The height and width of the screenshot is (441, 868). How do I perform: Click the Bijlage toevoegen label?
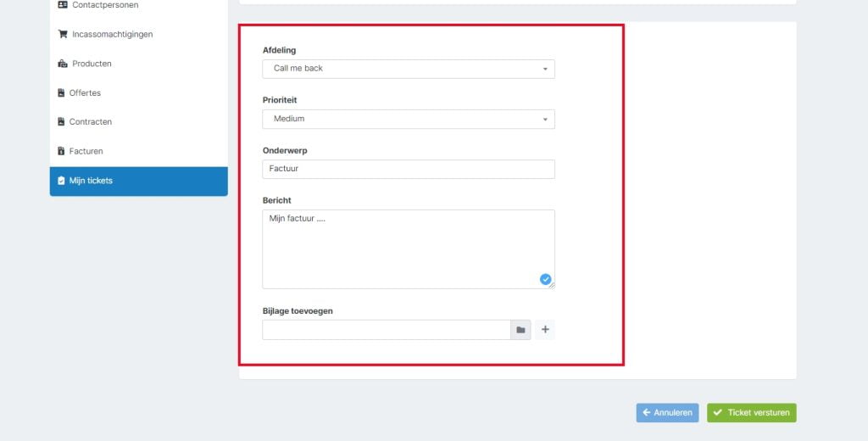tap(298, 311)
